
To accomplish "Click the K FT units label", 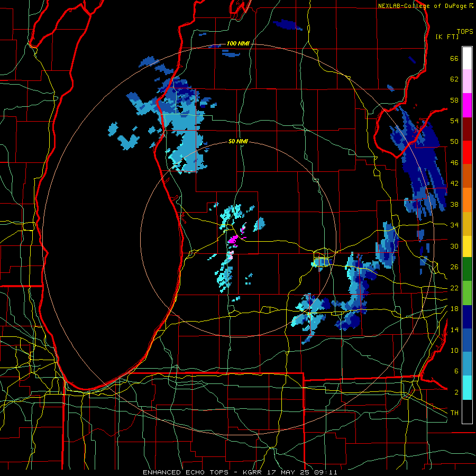I will click(x=447, y=36).
